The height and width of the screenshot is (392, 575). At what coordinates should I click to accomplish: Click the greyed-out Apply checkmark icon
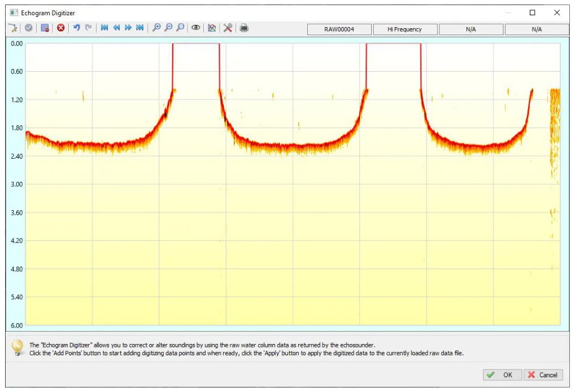point(29,28)
